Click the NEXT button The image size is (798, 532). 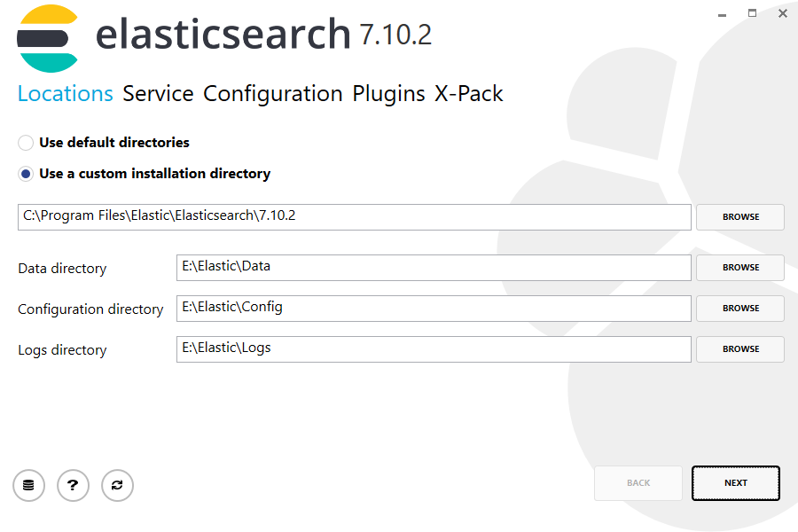(735, 482)
